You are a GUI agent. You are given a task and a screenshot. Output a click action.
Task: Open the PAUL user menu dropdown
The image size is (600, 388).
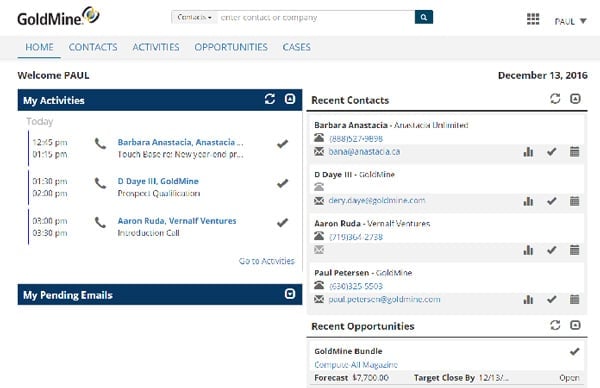571,21
